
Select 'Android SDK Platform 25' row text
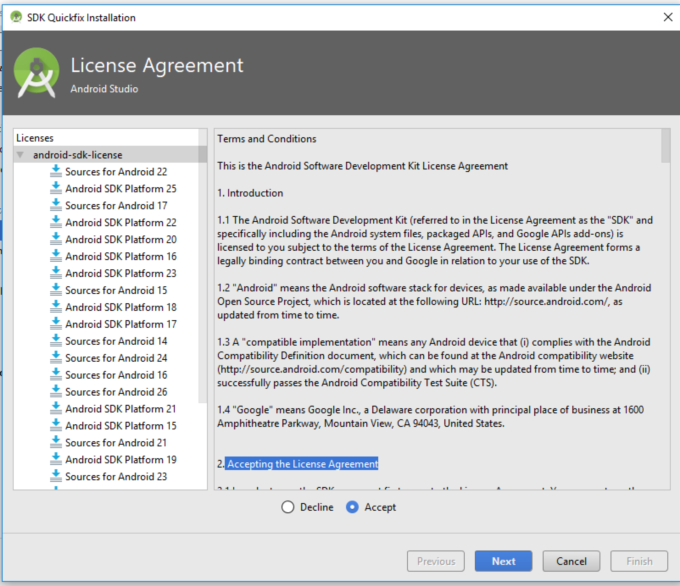(x=121, y=189)
